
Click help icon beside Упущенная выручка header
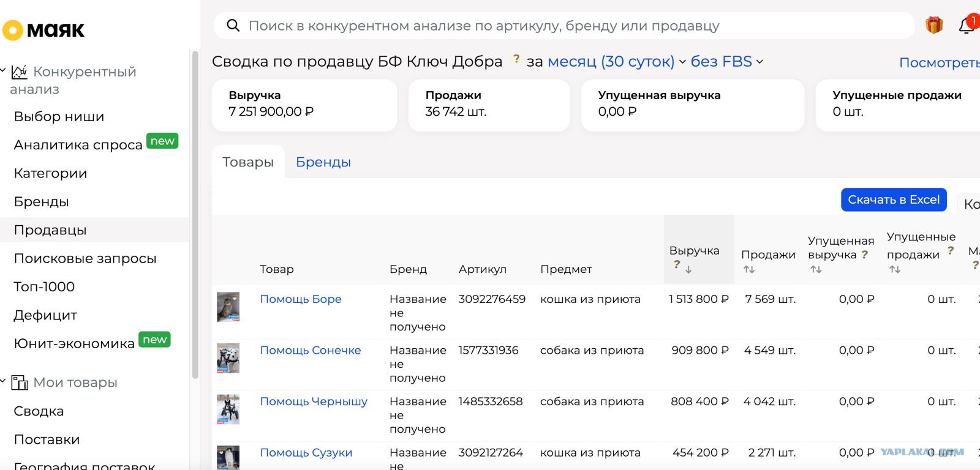(x=864, y=255)
